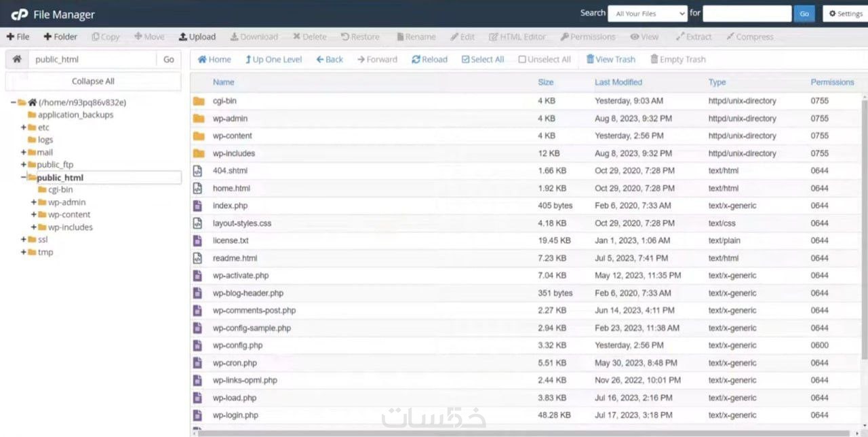
Task: Click the blue search Go button
Action: pyautogui.click(x=804, y=14)
